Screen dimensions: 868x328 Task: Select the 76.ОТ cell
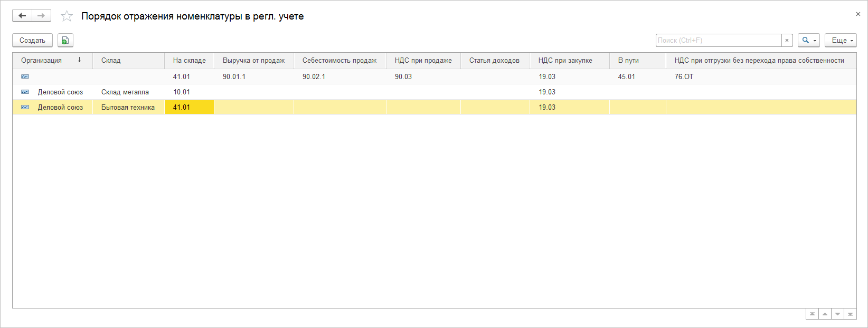click(x=761, y=76)
